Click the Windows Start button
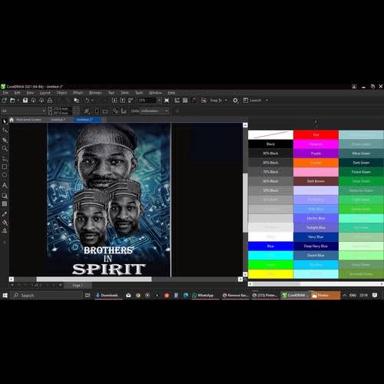The height and width of the screenshot is (384, 384). click(5, 295)
